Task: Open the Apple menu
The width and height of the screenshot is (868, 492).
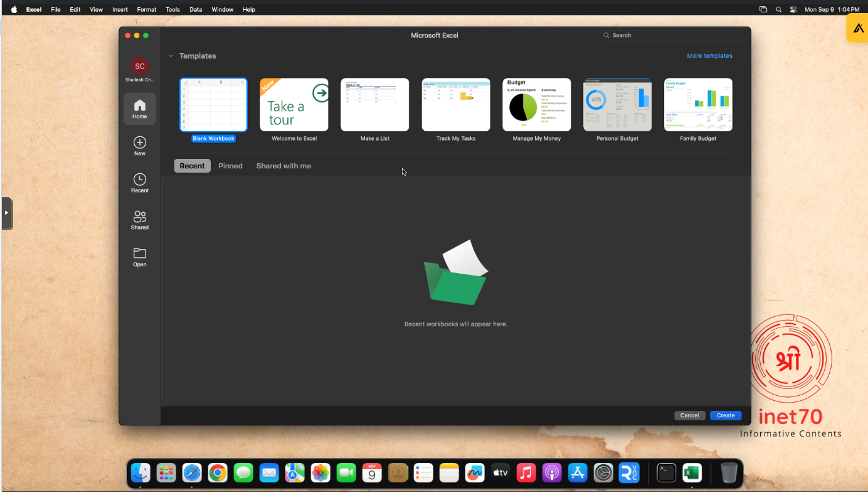Action: pos(14,9)
